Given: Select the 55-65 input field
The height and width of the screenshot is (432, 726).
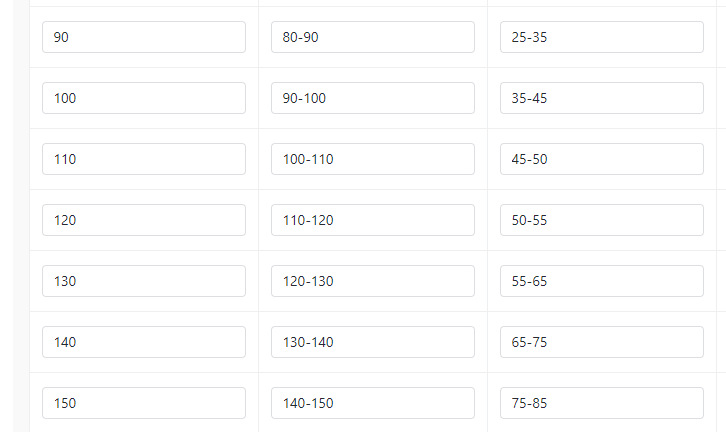Looking at the screenshot, I should (601, 281).
